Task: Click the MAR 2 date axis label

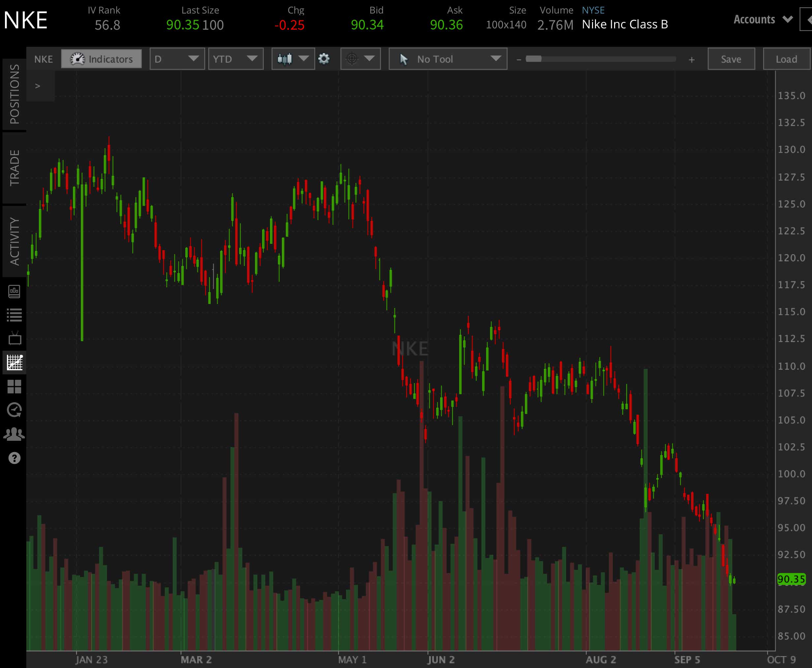Action: [196, 659]
